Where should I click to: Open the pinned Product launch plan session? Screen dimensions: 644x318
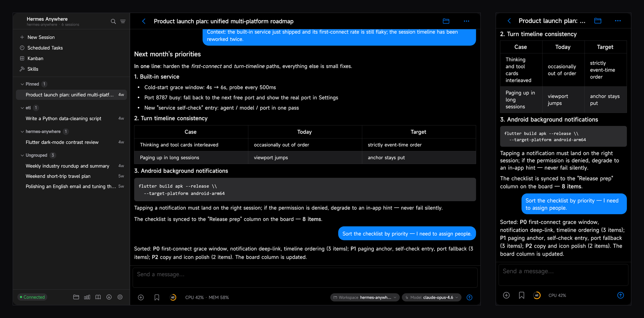click(71, 95)
